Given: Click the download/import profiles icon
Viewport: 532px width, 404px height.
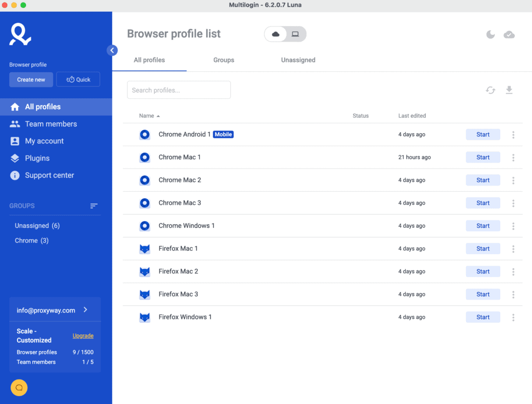Looking at the screenshot, I should click(x=509, y=90).
